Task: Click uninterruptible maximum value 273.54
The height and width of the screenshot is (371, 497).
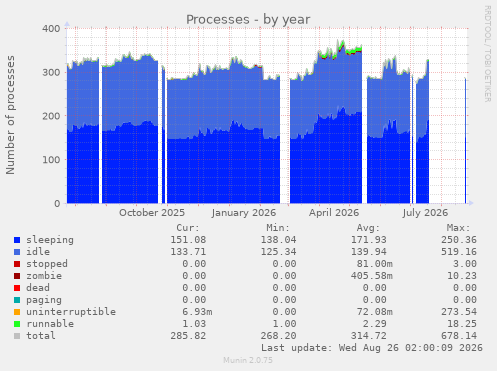Action: tap(459, 312)
